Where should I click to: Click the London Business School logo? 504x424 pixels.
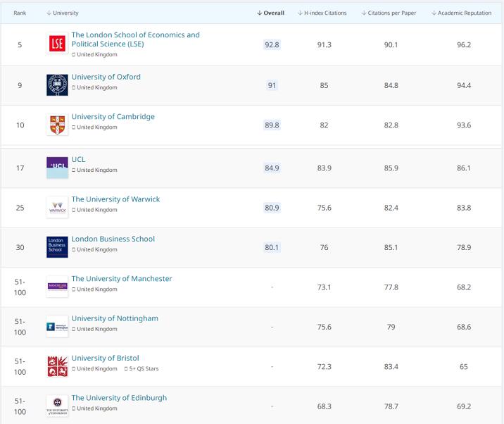(57, 244)
